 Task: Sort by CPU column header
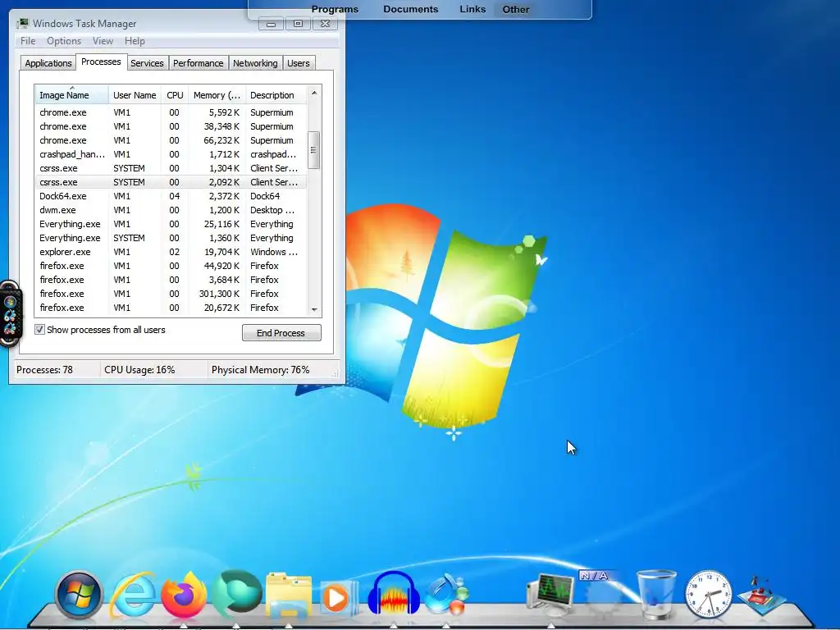point(175,95)
